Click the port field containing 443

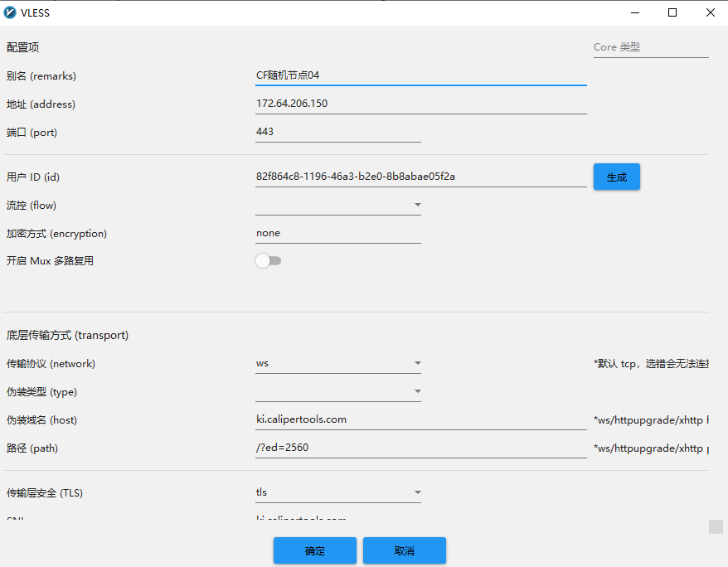pyautogui.click(x=337, y=132)
